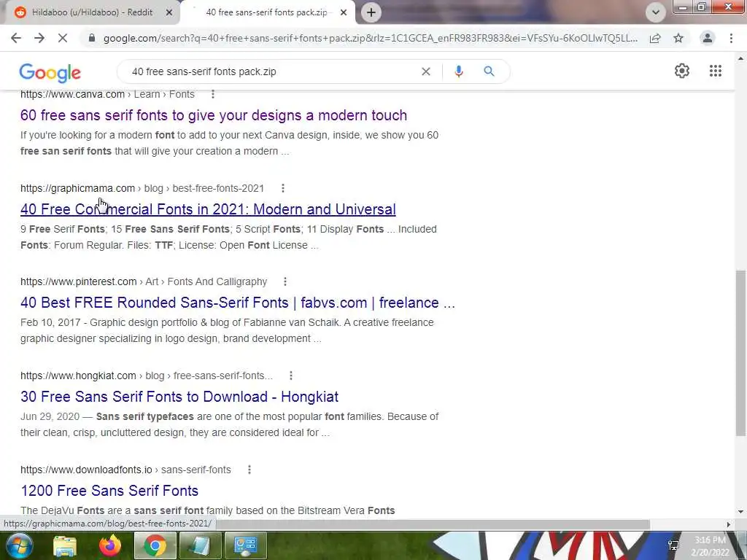Click the vertical scrollbar thumb
Image resolution: width=747 pixels, height=560 pixels.
tap(740, 352)
